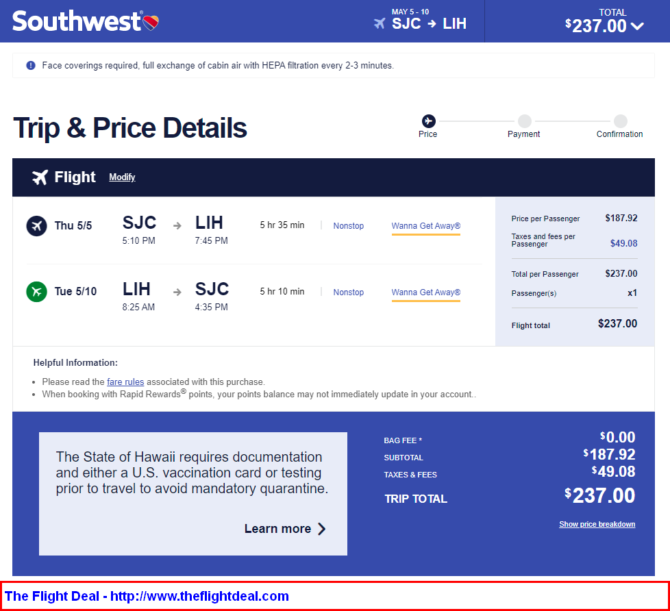Click the green returning flight icon for Tue 5/10
This screenshot has width=670, height=611.
(x=37, y=291)
